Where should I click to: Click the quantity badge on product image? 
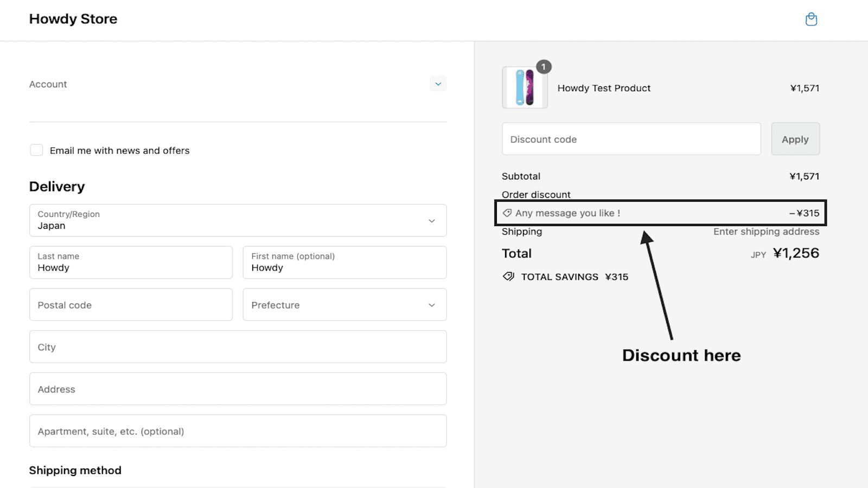tap(544, 67)
